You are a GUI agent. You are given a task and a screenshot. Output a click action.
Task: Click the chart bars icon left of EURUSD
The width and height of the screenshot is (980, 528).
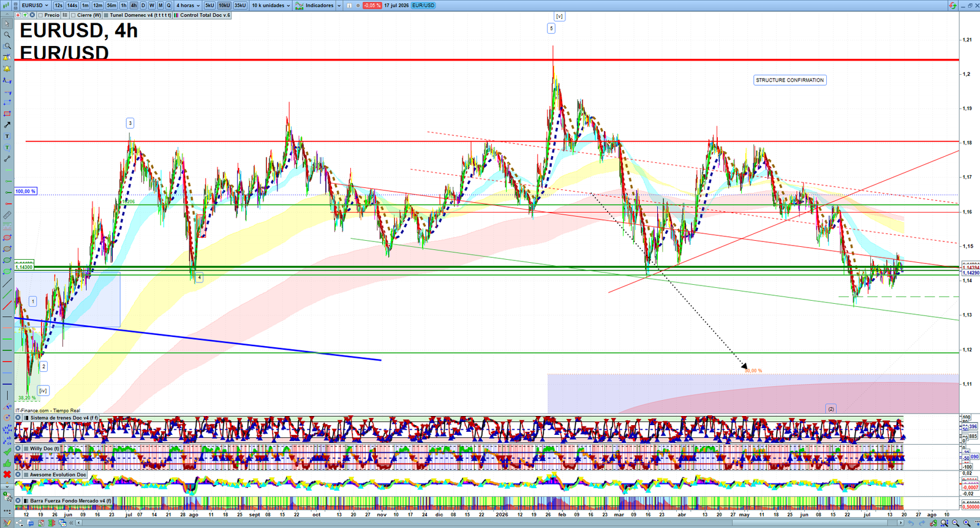click(x=6, y=5)
